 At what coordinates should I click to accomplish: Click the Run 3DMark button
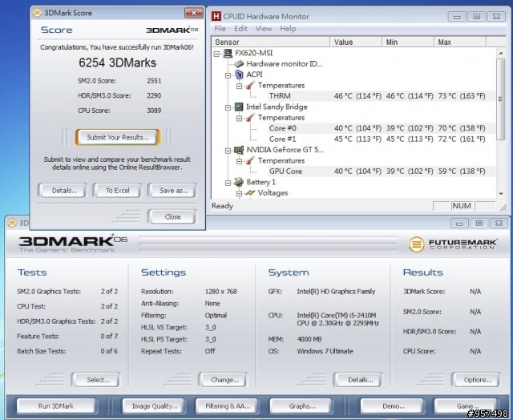point(55,406)
